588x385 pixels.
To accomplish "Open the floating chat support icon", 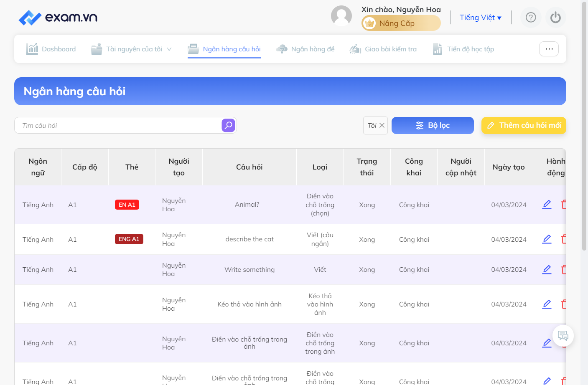I will pyautogui.click(x=563, y=336).
